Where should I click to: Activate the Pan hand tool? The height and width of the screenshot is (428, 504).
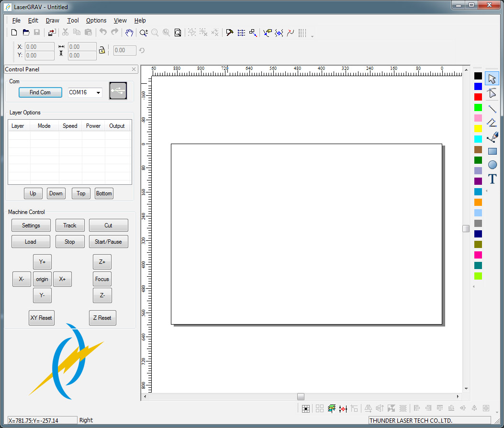coord(129,33)
